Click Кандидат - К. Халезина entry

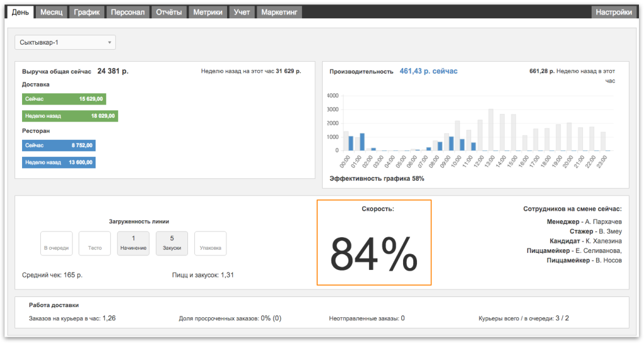(586, 241)
